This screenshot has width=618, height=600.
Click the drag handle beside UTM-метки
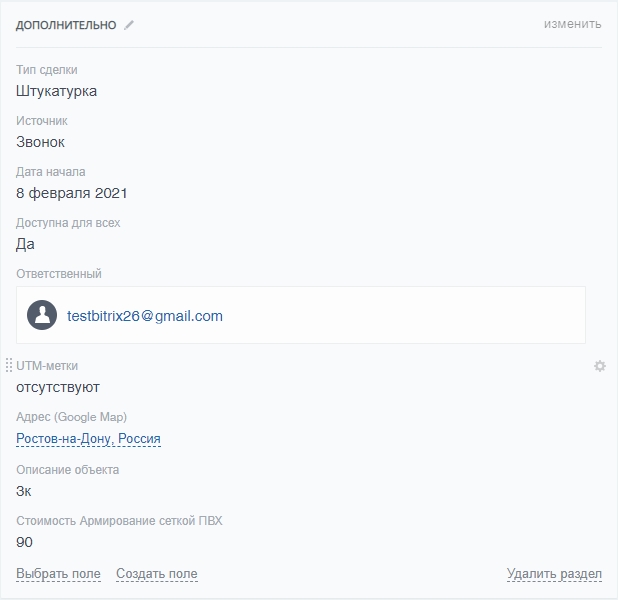tap(9, 366)
